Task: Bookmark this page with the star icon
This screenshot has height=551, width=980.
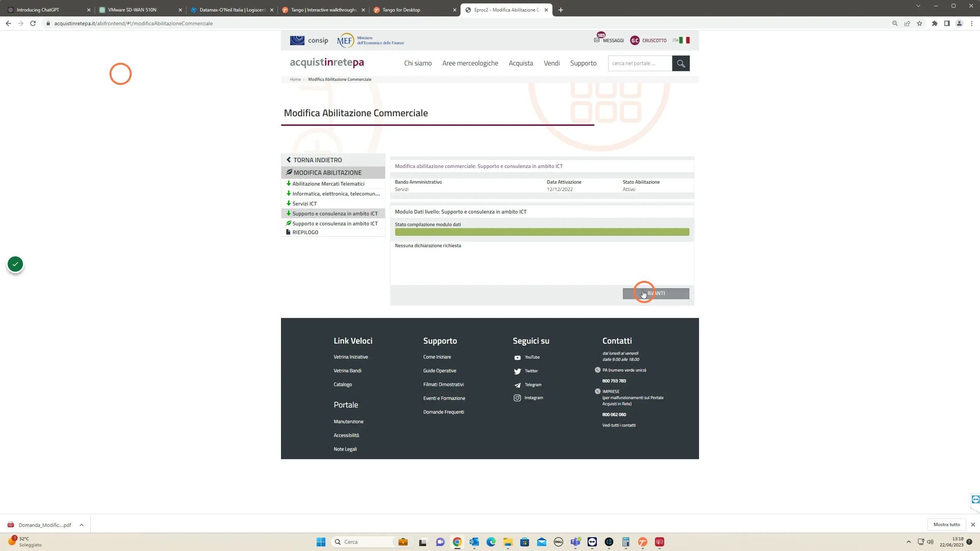Action: point(920,23)
